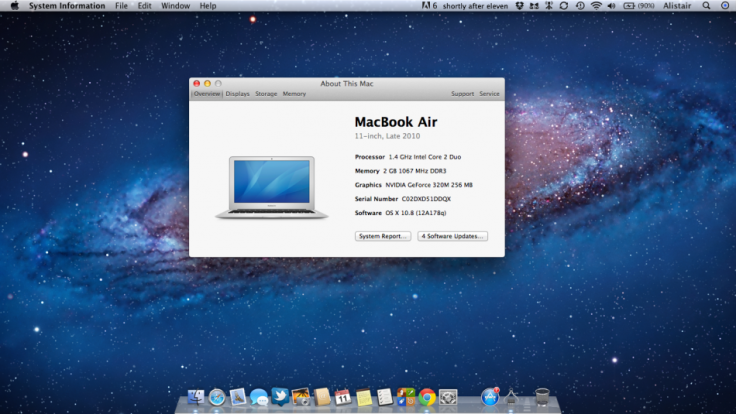Click NVIDIA GeForce 320M 256 MB text
This screenshot has height=414, width=736.
429,185
